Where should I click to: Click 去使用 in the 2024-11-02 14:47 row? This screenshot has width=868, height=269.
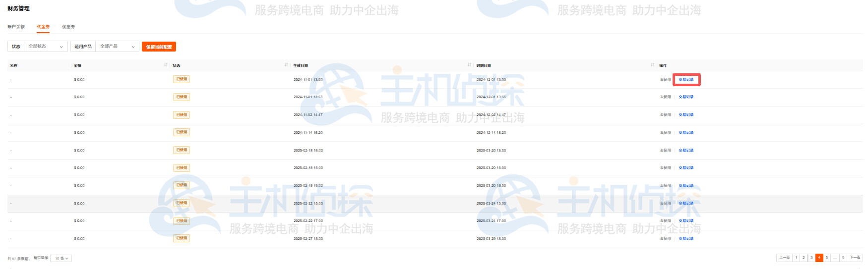[x=665, y=115]
